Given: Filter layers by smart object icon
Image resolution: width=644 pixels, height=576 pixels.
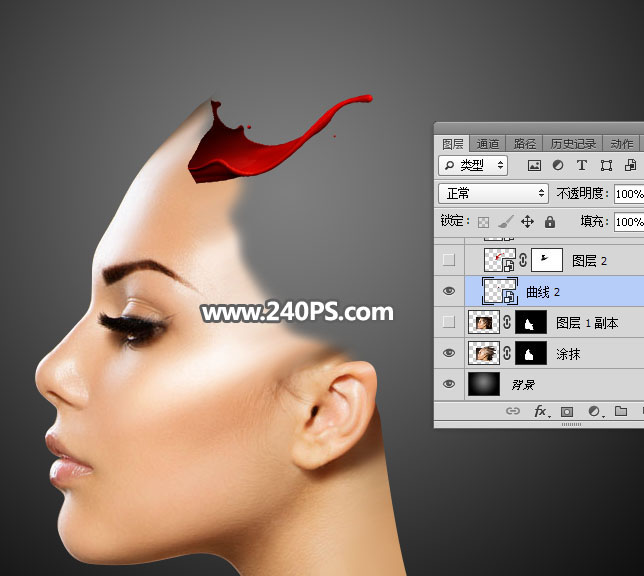Looking at the screenshot, I should click(630, 165).
